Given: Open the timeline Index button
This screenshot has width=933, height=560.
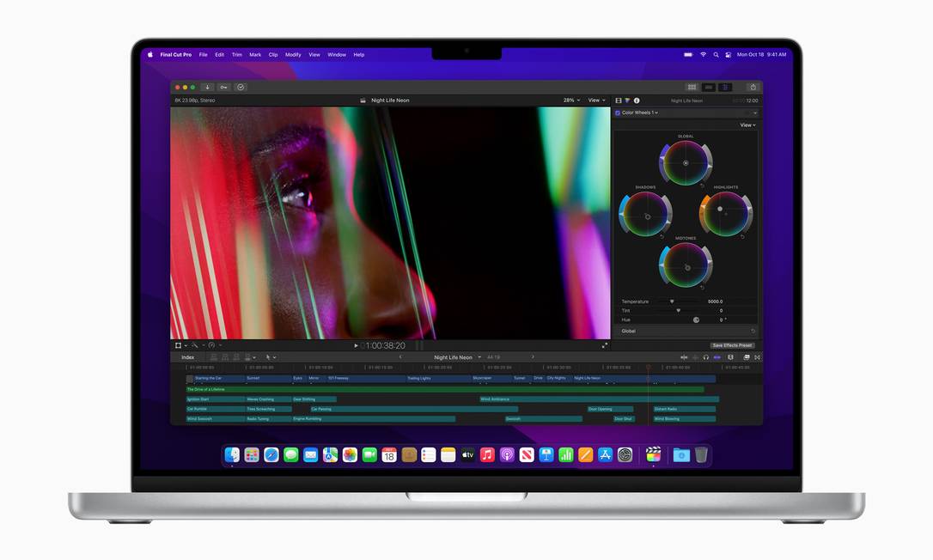Looking at the screenshot, I should tap(187, 357).
